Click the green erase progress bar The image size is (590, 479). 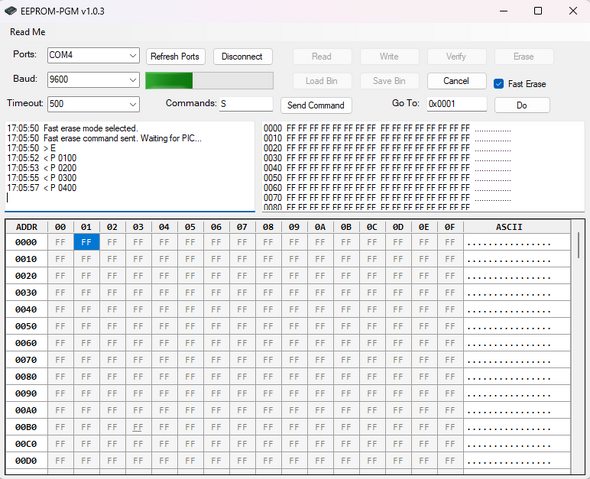point(209,81)
